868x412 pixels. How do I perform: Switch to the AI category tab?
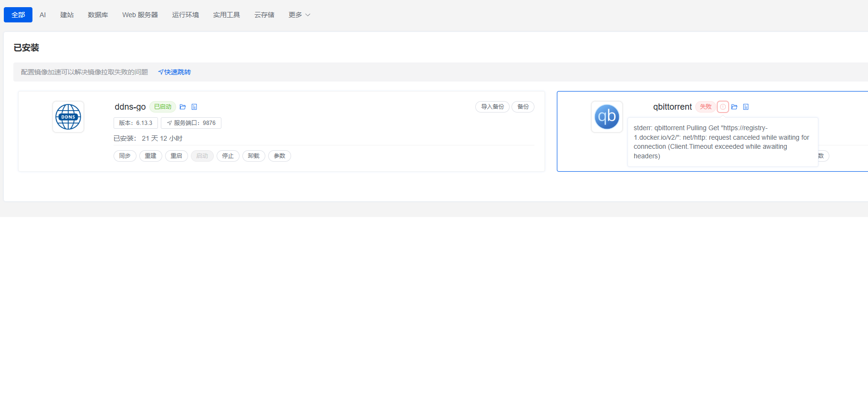tap(42, 15)
